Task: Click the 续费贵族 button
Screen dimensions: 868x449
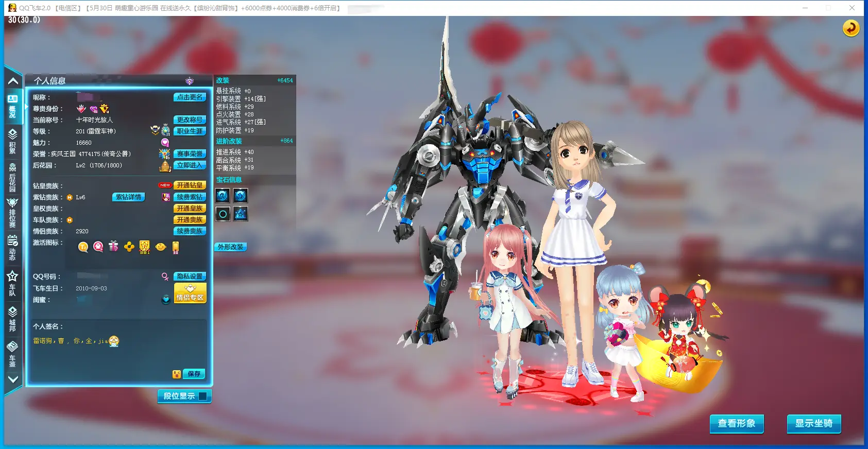Action: point(190,231)
